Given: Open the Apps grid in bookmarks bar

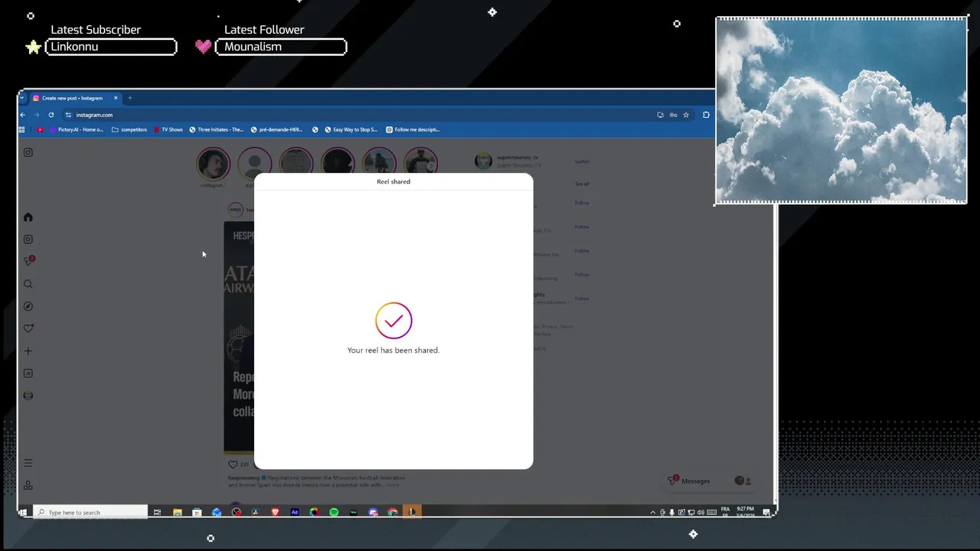Looking at the screenshot, I should pyautogui.click(x=22, y=129).
